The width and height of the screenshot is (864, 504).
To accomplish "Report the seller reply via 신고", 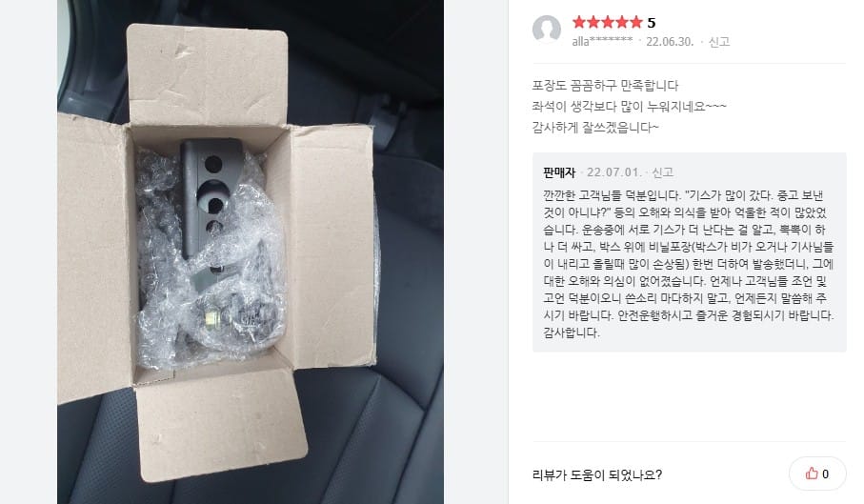I will [662, 172].
